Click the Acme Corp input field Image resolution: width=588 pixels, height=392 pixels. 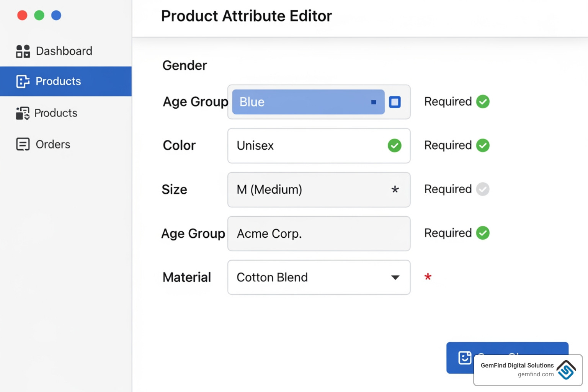[x=319, y=234]
